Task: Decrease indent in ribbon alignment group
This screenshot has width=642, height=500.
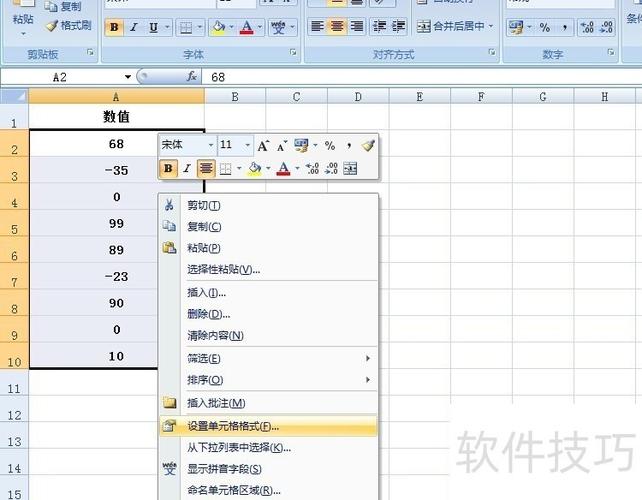Action: tap(380, 27)
